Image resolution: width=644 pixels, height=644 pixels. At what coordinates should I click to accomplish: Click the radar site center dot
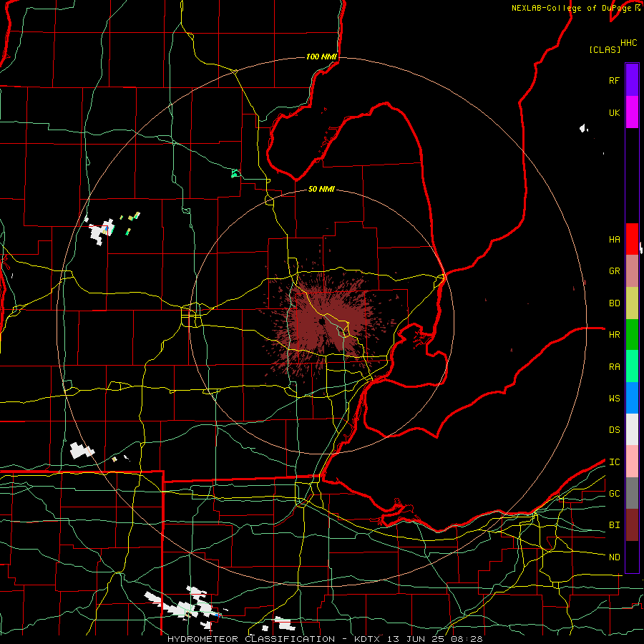tap(321, 321)
